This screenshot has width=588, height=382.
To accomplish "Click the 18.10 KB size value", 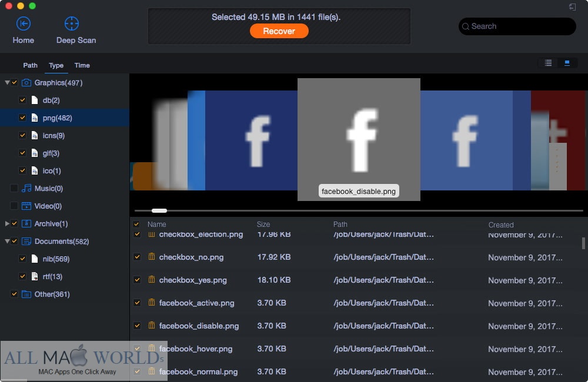I will (274, 280).
